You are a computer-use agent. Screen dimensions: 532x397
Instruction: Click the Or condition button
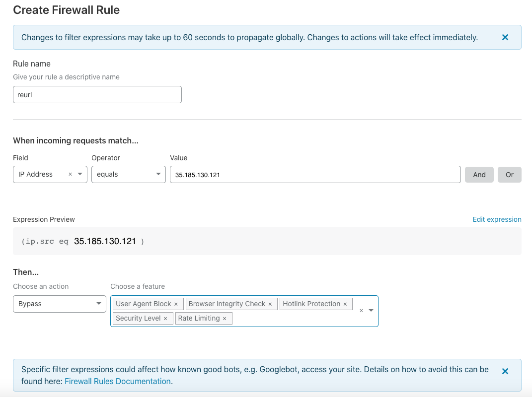click(x=509, y=175)
